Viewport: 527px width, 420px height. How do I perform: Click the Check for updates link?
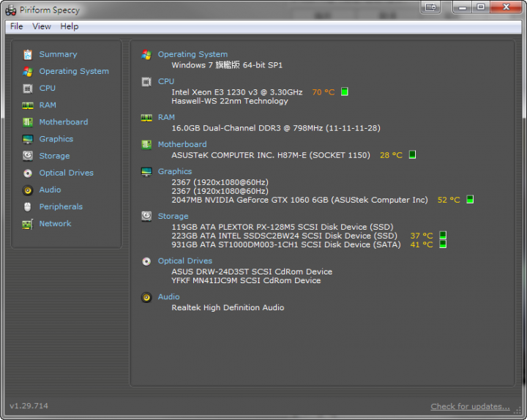pos(470,407)
